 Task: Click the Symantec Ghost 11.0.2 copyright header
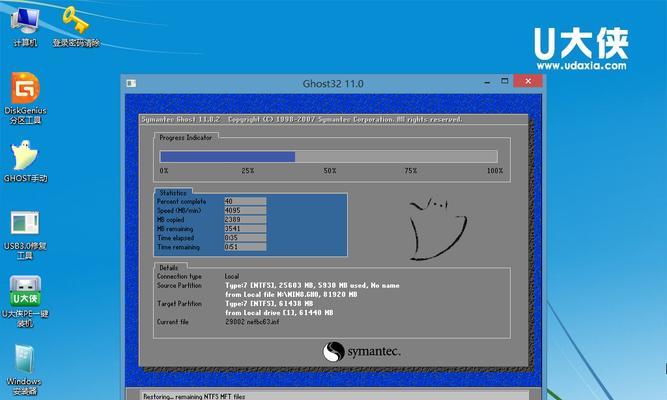(302, 120)
